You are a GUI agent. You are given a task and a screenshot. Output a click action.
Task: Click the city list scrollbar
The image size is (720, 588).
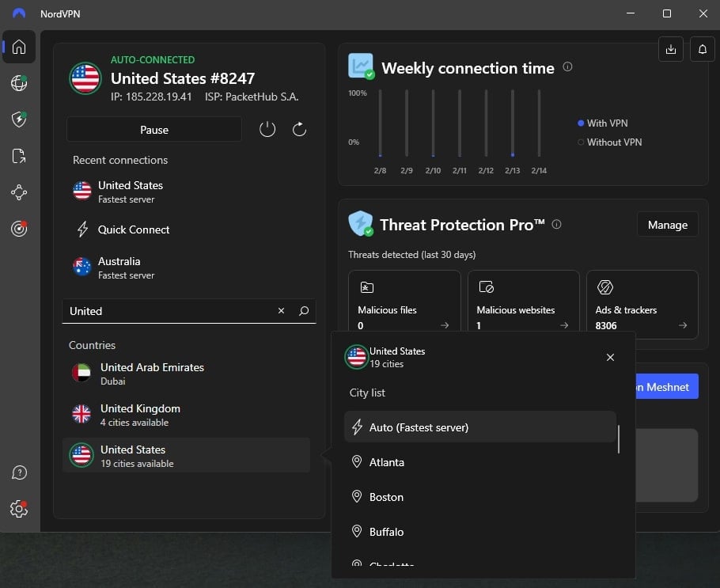(619, 439)
